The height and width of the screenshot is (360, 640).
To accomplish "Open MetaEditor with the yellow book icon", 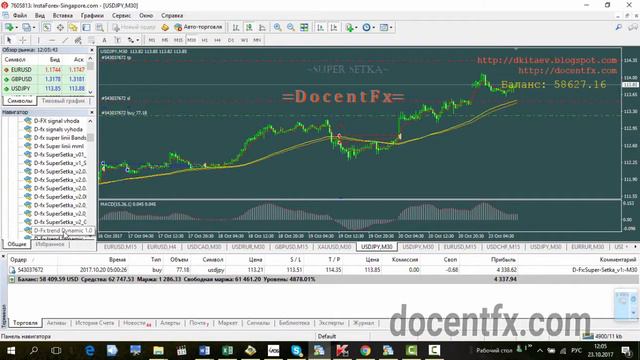I will tap(165, 27).
